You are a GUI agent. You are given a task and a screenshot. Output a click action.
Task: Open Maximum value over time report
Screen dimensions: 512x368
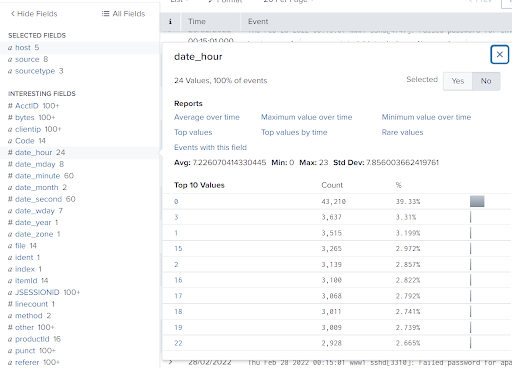click(x=306, y=117)
